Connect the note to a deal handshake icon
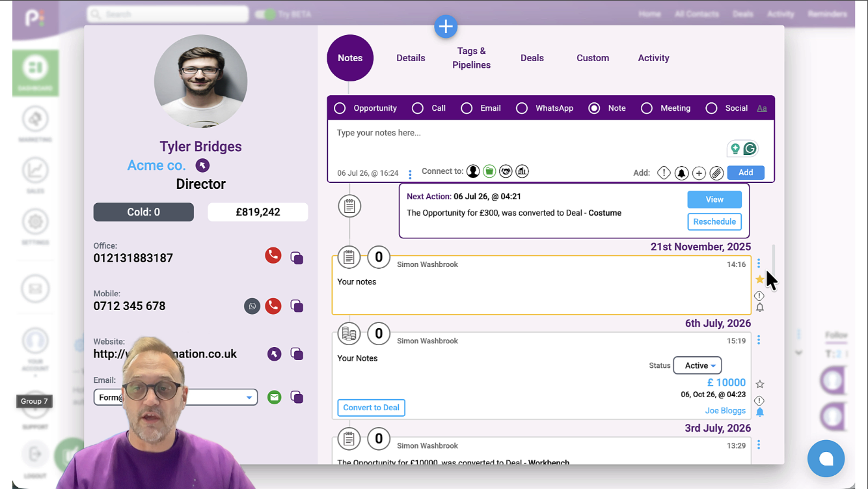 click(x=506, y=171)
